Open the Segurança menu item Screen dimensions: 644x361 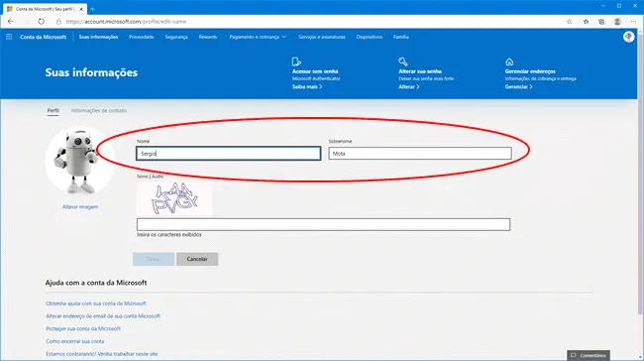click(176, 37)
